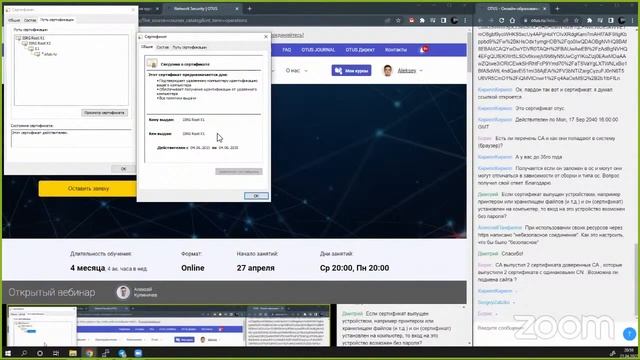Click the webinar presenter avatar
The width and height of the screenshot is (640, 360).
click(x=123, y=292)
